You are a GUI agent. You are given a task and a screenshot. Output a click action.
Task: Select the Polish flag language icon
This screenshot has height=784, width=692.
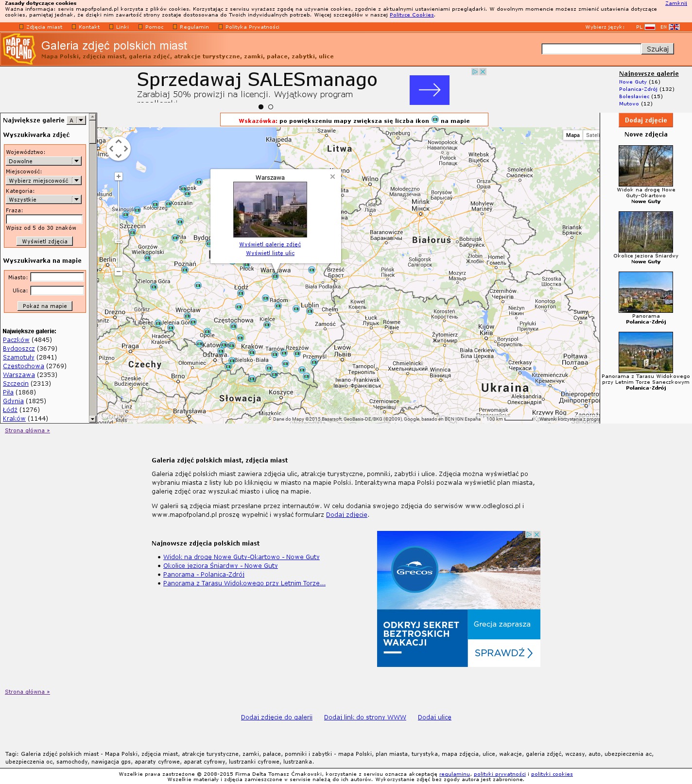(x=650, y=27)
